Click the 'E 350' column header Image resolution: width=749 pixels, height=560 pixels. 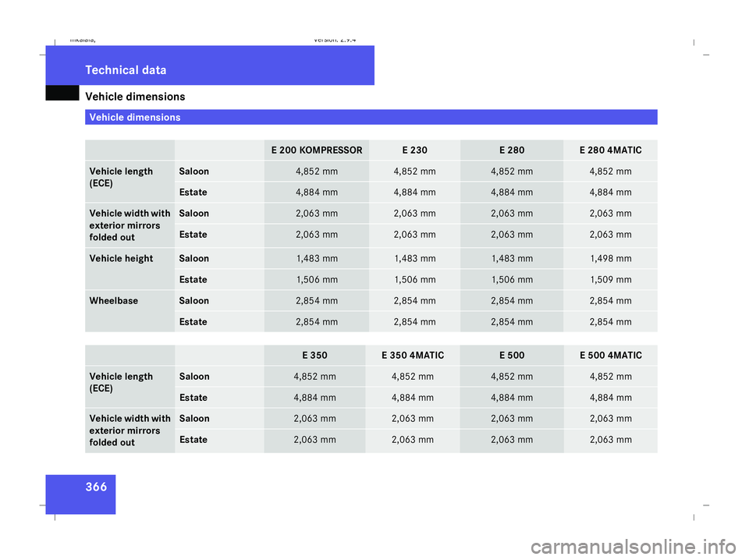tap(314, 355)
